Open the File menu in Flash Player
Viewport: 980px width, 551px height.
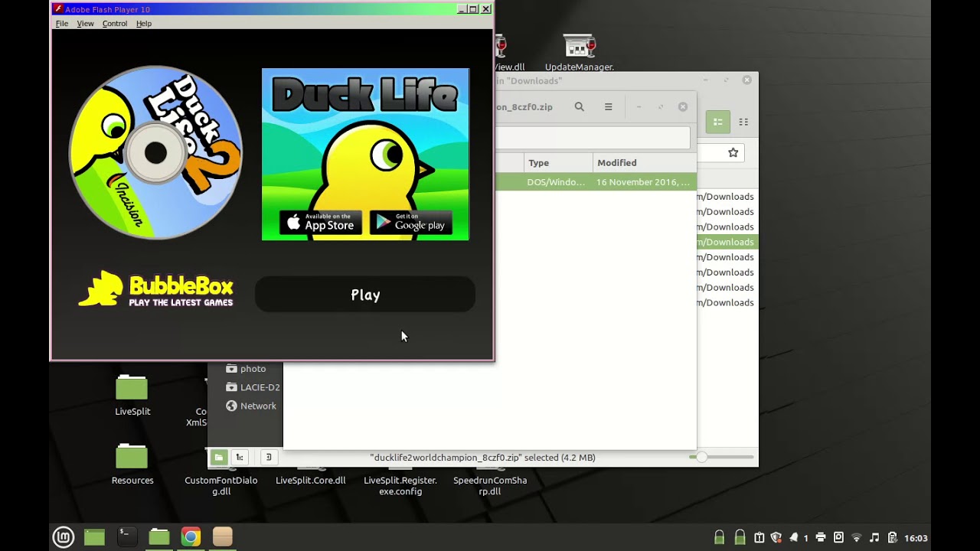pos(62,24)
